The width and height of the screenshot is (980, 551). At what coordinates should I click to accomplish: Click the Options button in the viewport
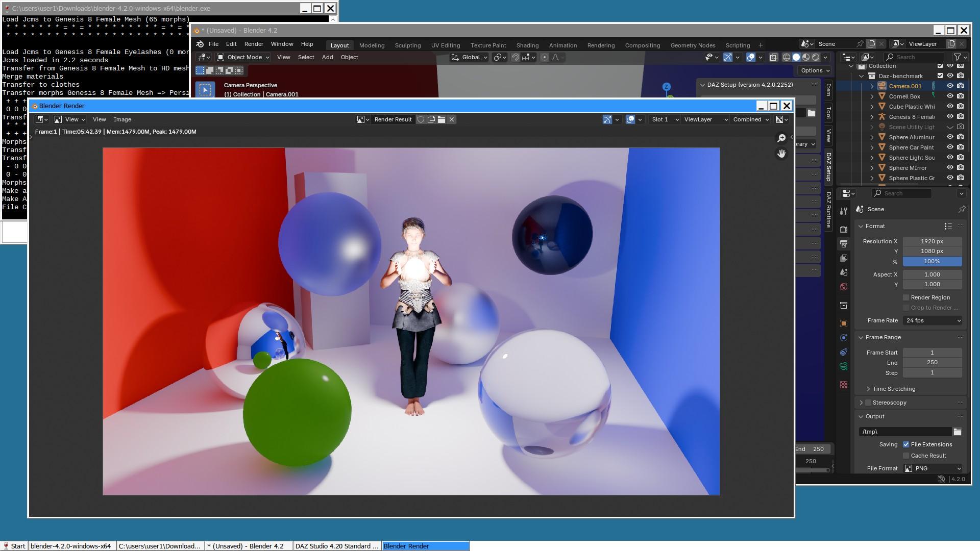pos(815,70)
